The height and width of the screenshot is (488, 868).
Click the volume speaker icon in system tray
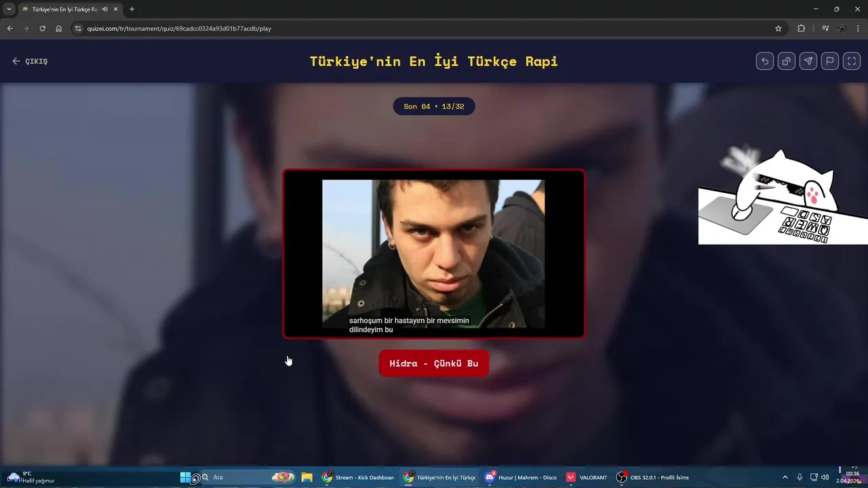825,477
